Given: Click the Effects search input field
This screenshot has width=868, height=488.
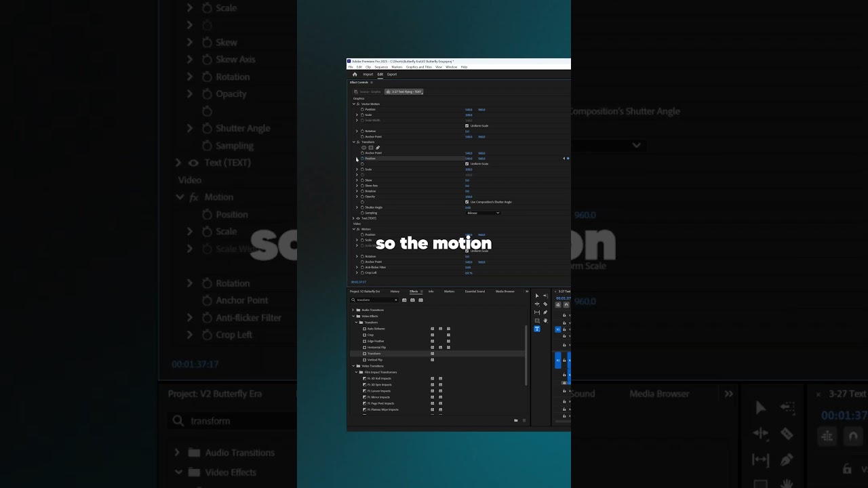Looking at the screenshot, I should click(x=375, y=300).
